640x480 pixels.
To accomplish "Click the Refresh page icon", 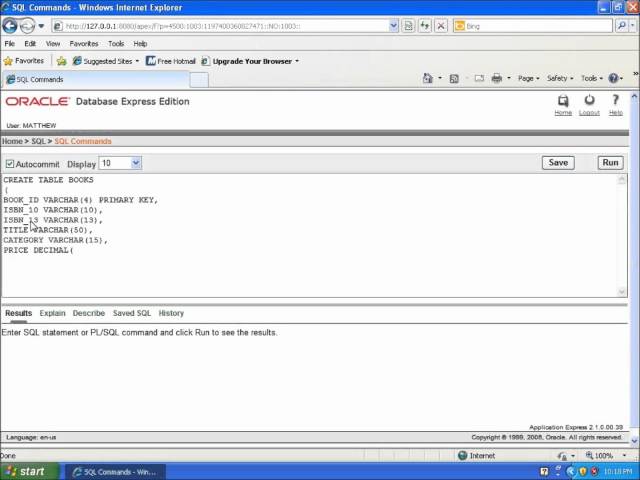I will point(424,26).
